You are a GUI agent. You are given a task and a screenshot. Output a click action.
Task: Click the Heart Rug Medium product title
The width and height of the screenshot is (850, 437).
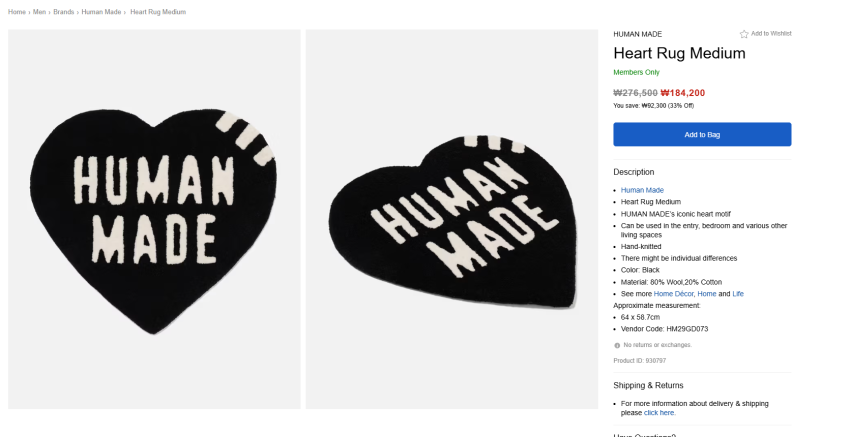(x=679, y=53)
